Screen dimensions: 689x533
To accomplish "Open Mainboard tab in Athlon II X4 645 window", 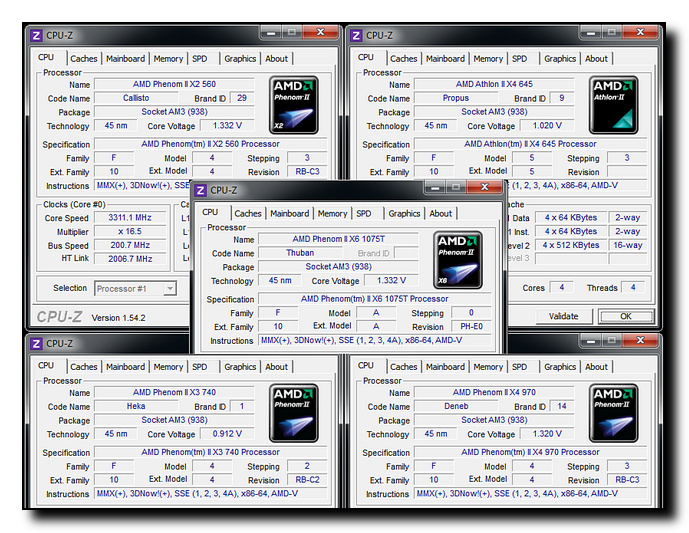I will point(445,58).
